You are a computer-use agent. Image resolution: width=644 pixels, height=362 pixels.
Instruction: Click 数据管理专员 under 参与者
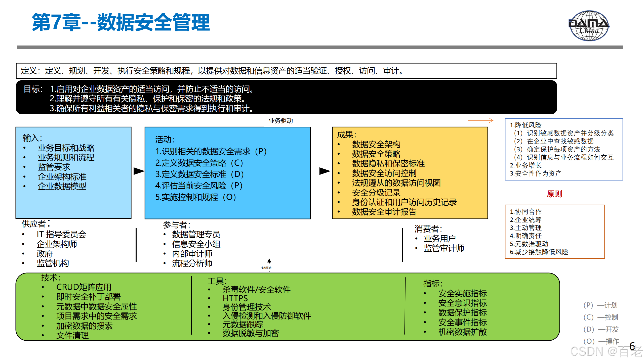click(x=196, y=234)
